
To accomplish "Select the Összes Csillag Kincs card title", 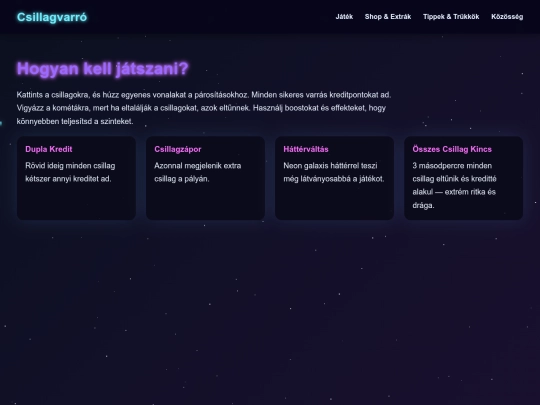I will [x=452, y=149].
